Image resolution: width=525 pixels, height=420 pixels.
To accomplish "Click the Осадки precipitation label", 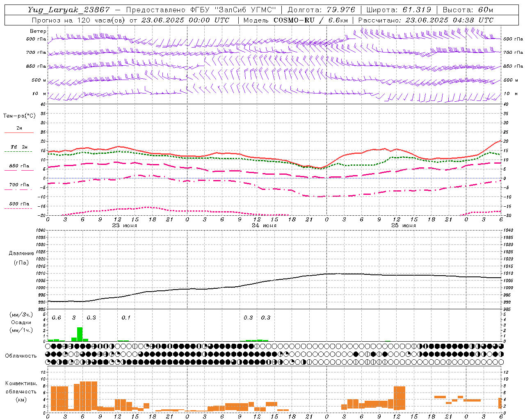I will coord(21,322).
